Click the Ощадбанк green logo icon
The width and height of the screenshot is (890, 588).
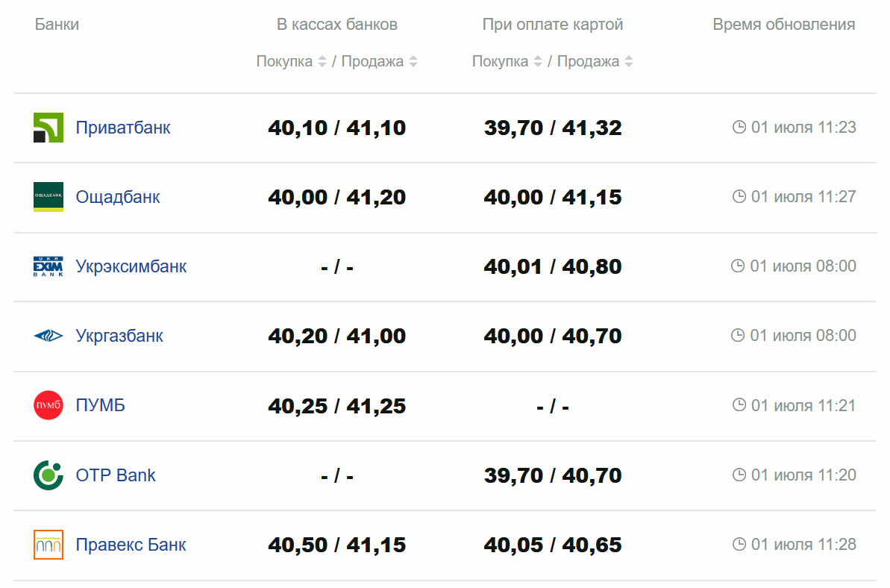[x=48, y=197]
